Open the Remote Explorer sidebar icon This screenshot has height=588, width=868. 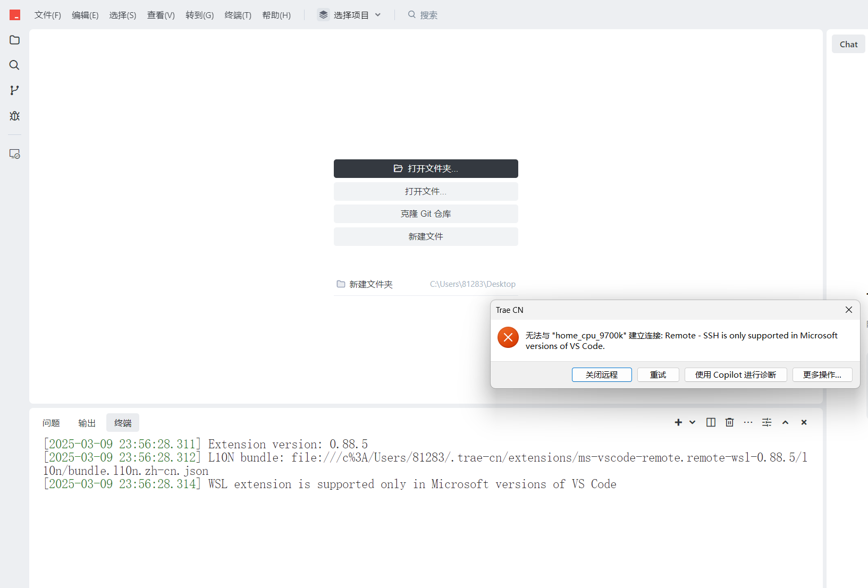[14, 154]
